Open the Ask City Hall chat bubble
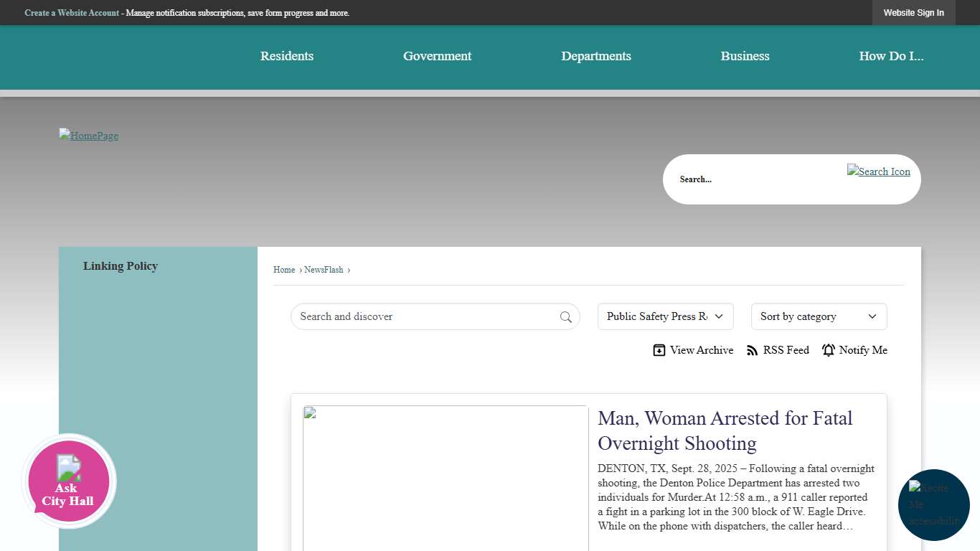The width and height of the screenshot is (980, 551). [x=68, y=481]
